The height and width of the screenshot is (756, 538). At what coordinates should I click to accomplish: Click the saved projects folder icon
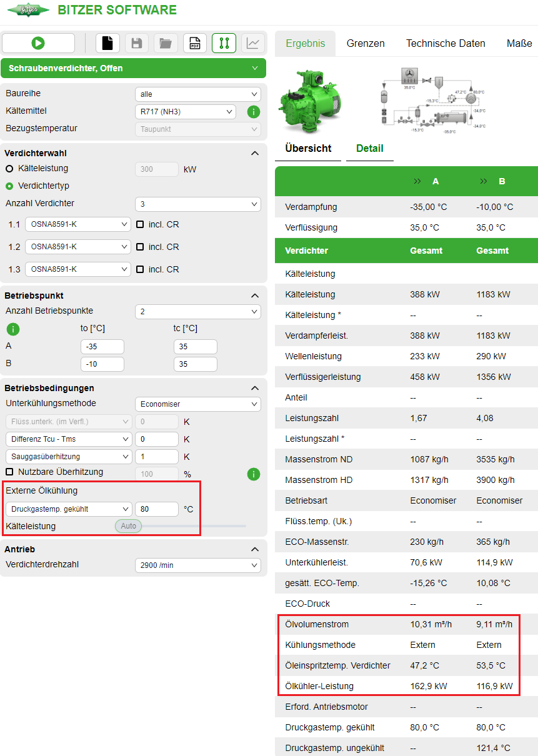click(x=166, y=43)
